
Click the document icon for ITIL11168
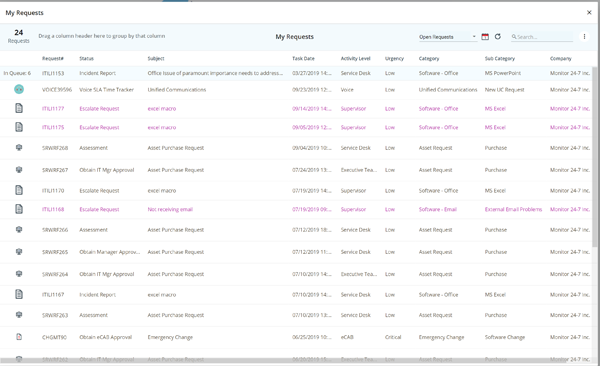pos(19,209)
